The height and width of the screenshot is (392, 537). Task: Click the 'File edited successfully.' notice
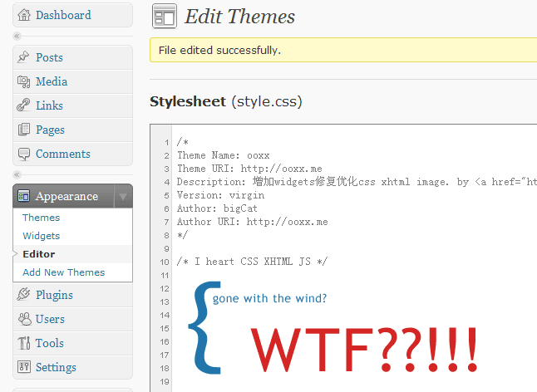(343, 51)
